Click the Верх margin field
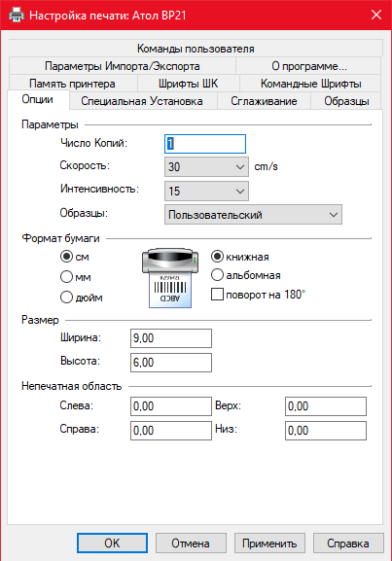The width and height of the screenshot is (392, 561). pos(326,406)
